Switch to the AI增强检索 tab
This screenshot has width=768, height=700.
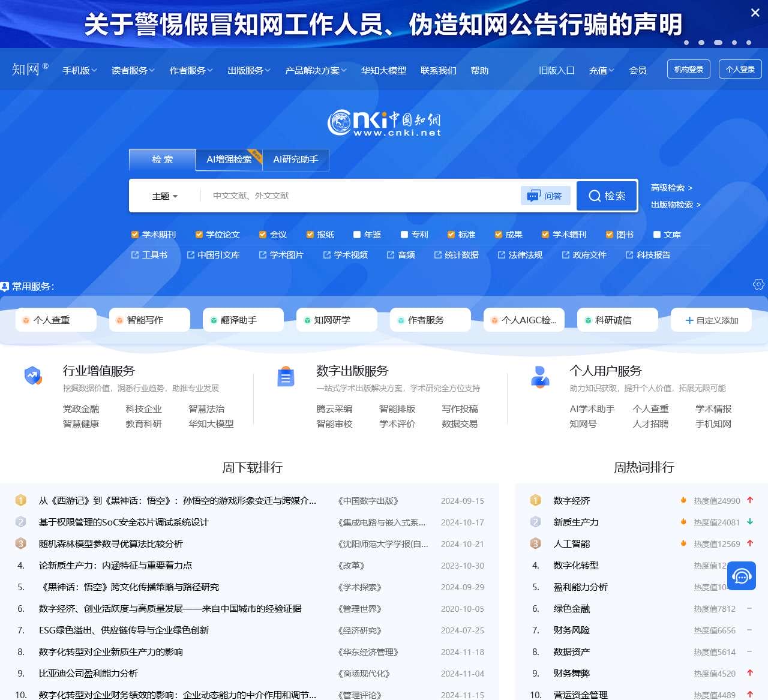229,160
